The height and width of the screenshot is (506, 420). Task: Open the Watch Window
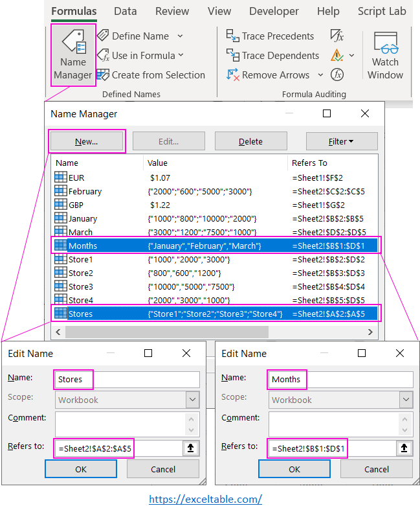click(385, 55)
